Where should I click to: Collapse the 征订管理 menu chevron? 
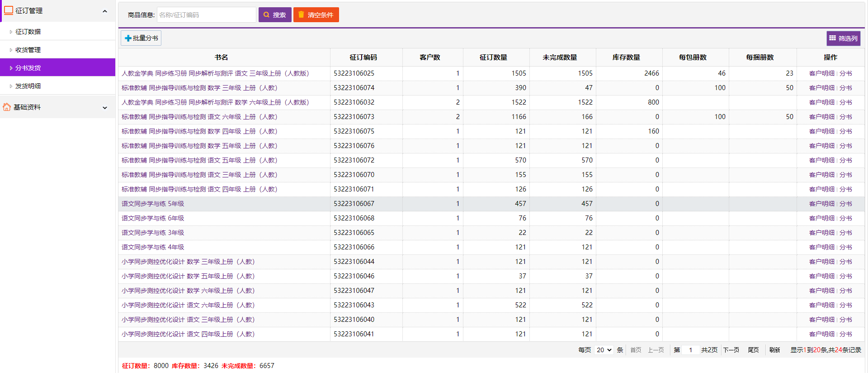pyautogui.click(x=105, y=11)
